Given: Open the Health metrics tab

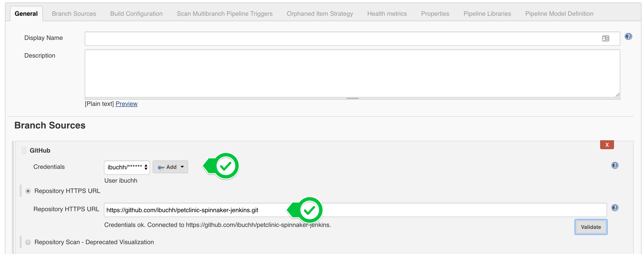Looking at the screenshot, I should [x=387, y=14].
